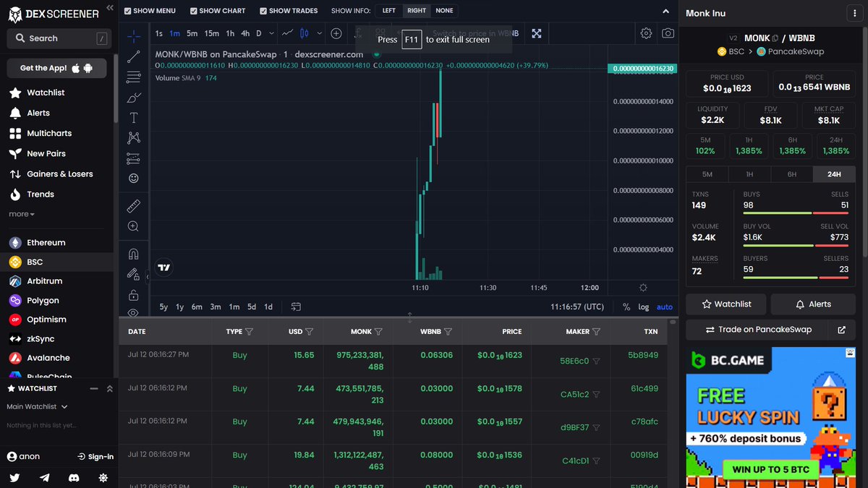Switch stats to the 6H tab
868x488 pixels.
click(x=792, y=174)
